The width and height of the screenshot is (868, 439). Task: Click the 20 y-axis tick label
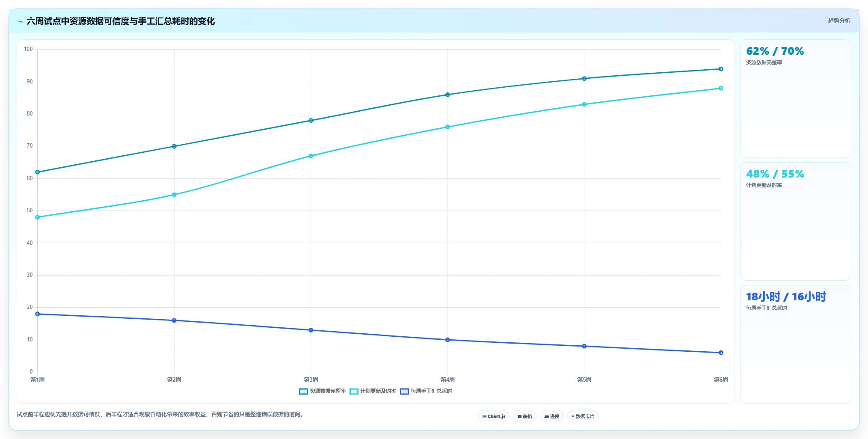(x=30, y=307)
